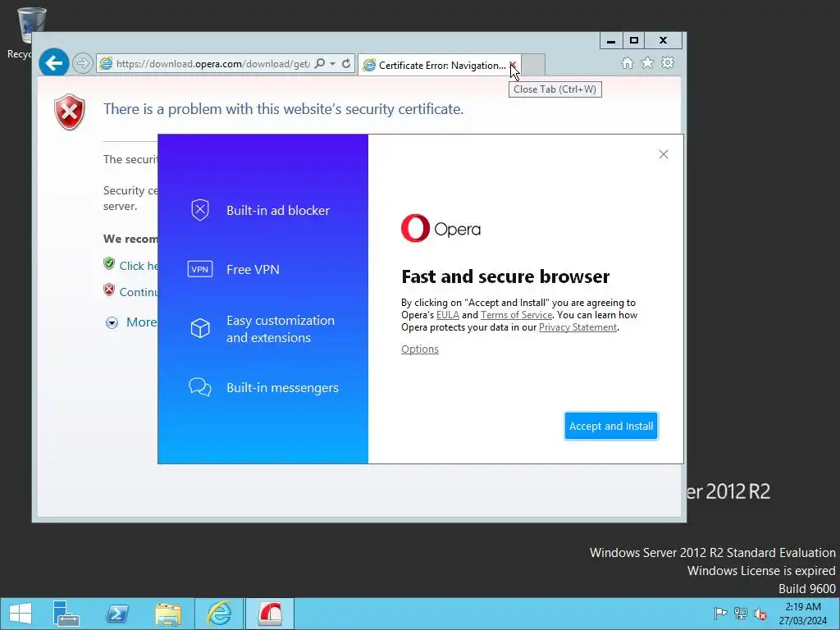Click 'Easy customization and extensions' text
Screen dimensions: 840x630
[x=281, y=329]
